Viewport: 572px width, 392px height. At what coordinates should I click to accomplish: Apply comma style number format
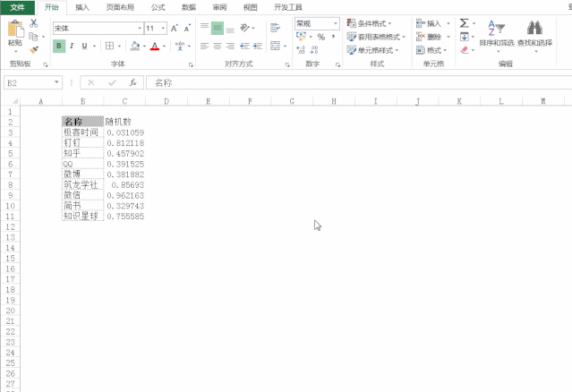pyautogui.click(x=333, y=37)
